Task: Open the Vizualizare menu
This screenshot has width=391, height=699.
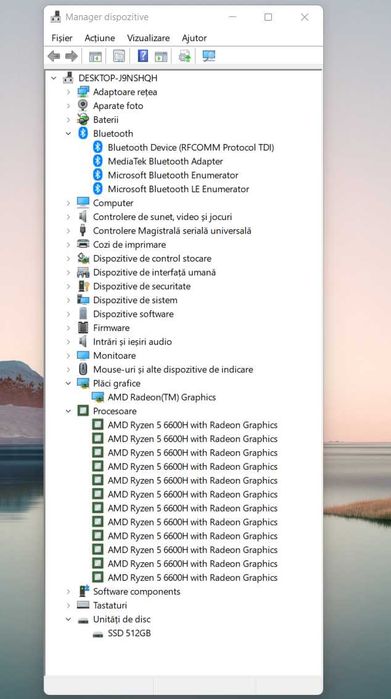Action: 148,38
